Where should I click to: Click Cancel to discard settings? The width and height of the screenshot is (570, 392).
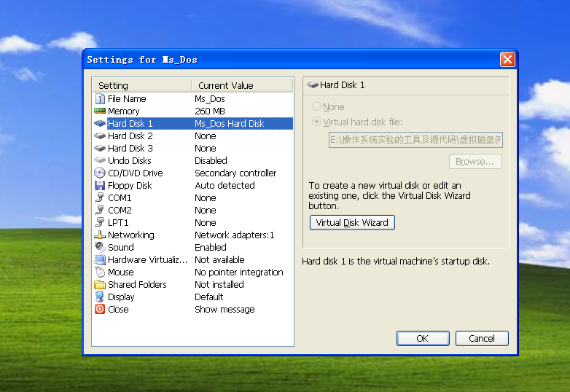482,338
